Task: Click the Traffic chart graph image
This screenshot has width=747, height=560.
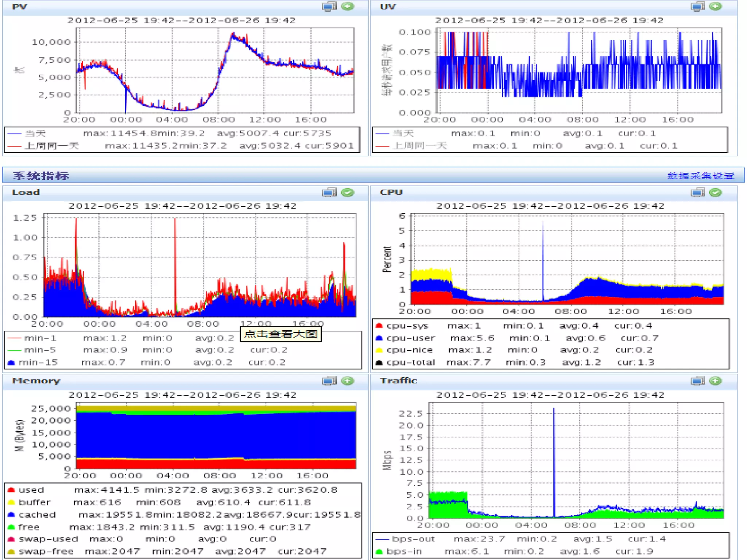Action: 576,460
